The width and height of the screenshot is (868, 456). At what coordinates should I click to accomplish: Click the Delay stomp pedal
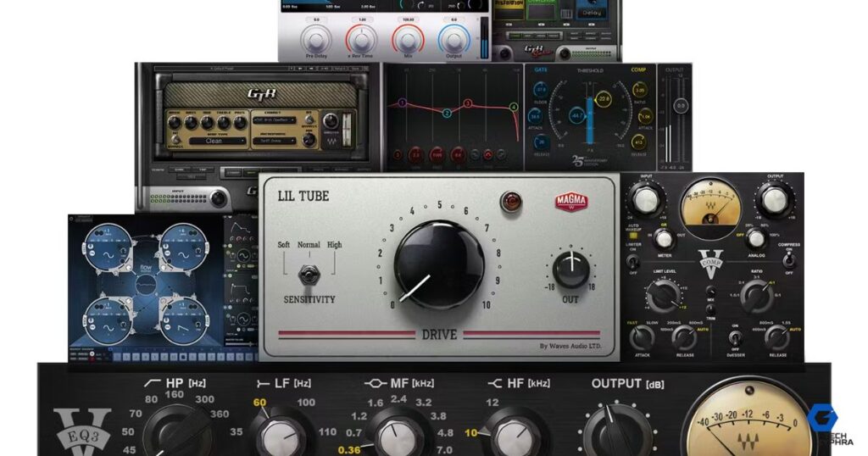pos(591,12)
